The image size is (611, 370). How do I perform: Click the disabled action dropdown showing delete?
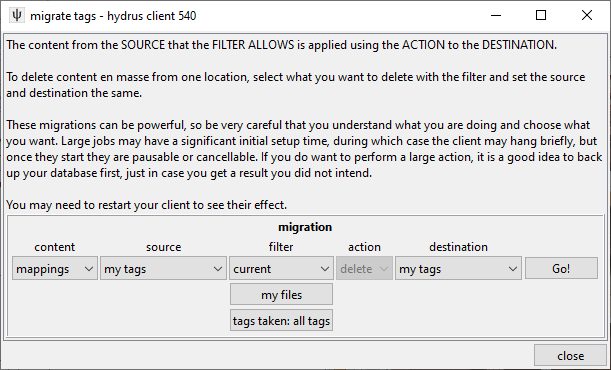click(364, 268)
